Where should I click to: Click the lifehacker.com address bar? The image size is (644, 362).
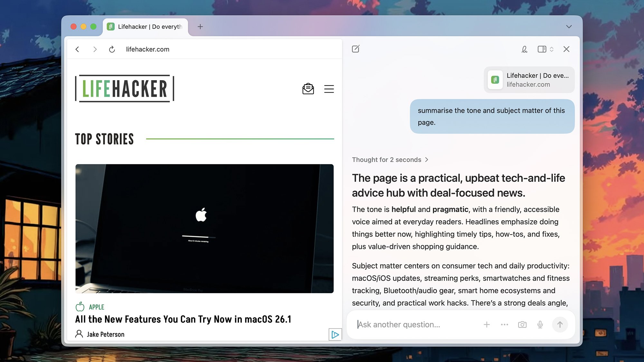tap(147, 49)
